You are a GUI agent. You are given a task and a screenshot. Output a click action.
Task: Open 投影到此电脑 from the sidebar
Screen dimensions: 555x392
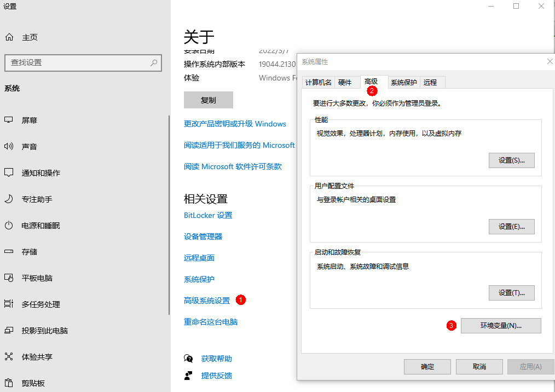point(11,331)
